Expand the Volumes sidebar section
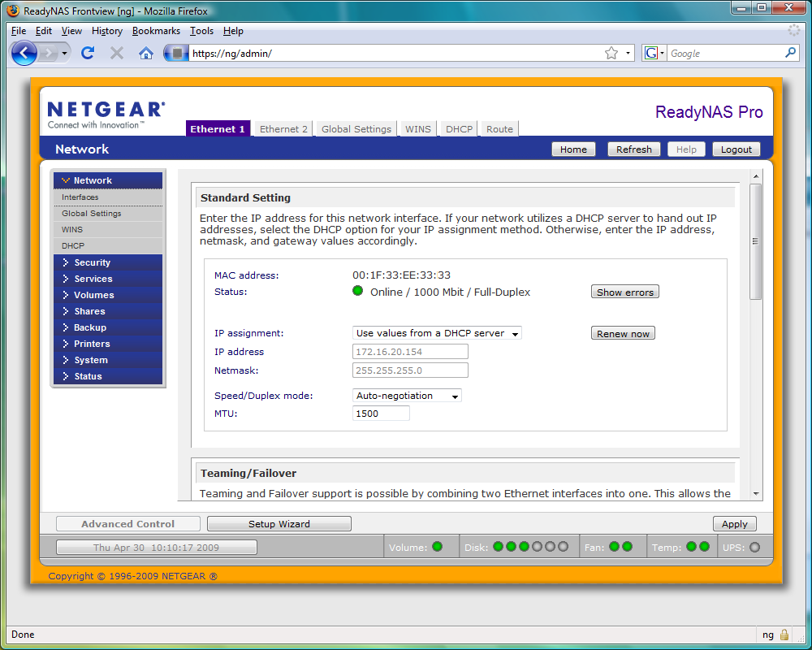The width and height of the screenshot is (812, 650). pos(108,295)
